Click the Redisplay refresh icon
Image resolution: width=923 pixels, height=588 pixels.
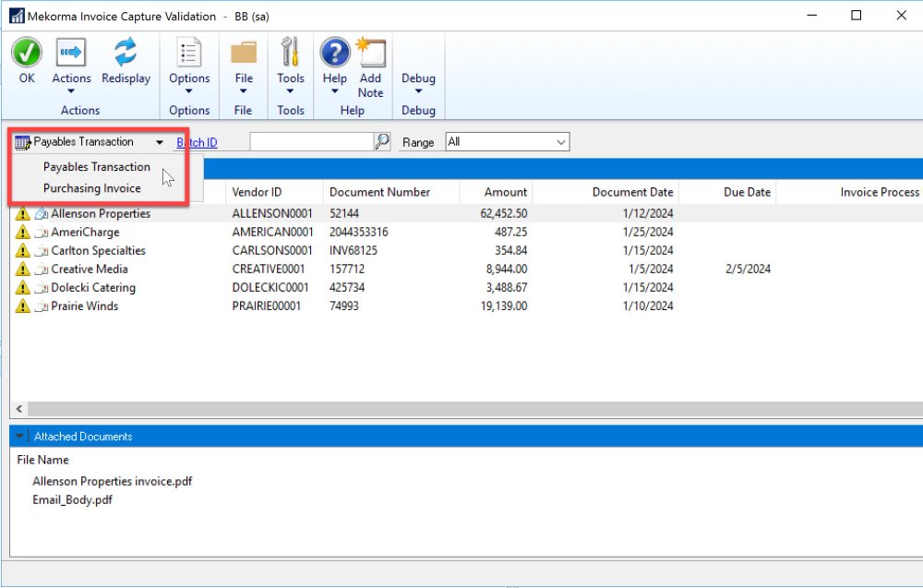[x=126, y=53]
